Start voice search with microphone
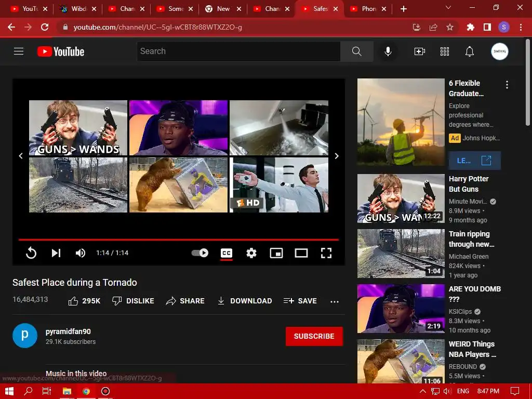The height and width of the screenshot is (399, 532). tap(388, 51)
